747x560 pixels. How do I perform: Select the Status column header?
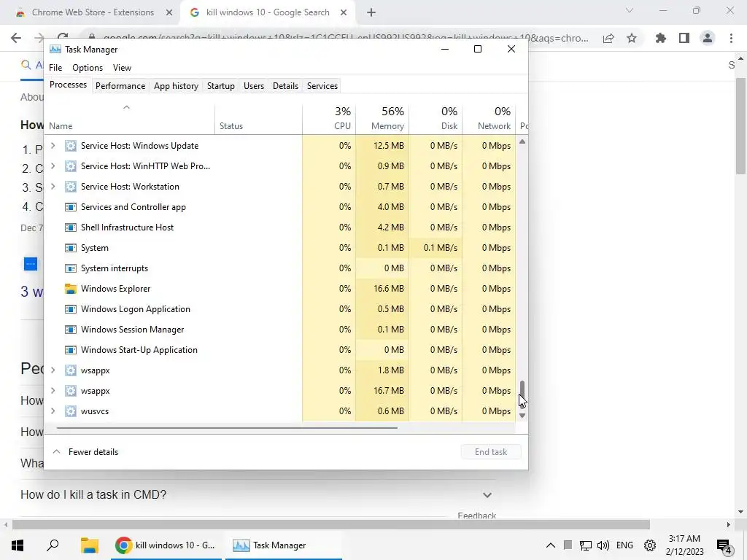pyautogui.click(x=258, y=118)
